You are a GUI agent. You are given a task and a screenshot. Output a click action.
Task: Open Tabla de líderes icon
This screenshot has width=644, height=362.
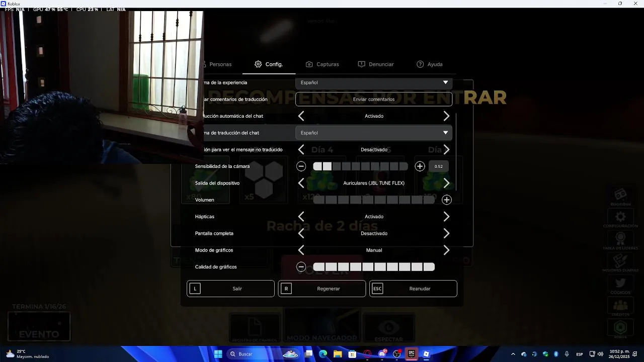tap(620, 240)
